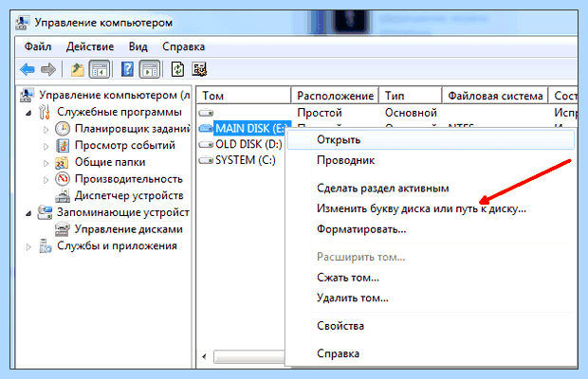The image size is (588, 379).
Task: Open the Действие menu
Action: pos(90,46)
